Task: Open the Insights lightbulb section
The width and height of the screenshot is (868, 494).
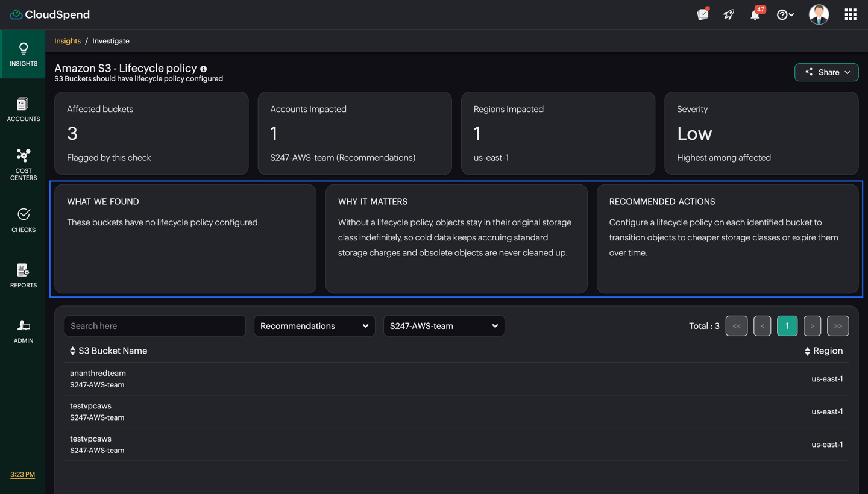Action: [x=24, y=54]
